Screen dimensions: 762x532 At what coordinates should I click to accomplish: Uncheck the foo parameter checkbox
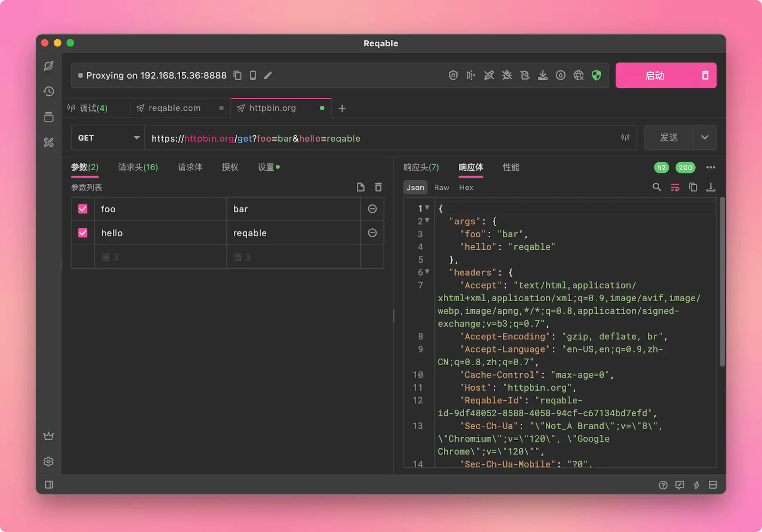click(x=83, y=209)
